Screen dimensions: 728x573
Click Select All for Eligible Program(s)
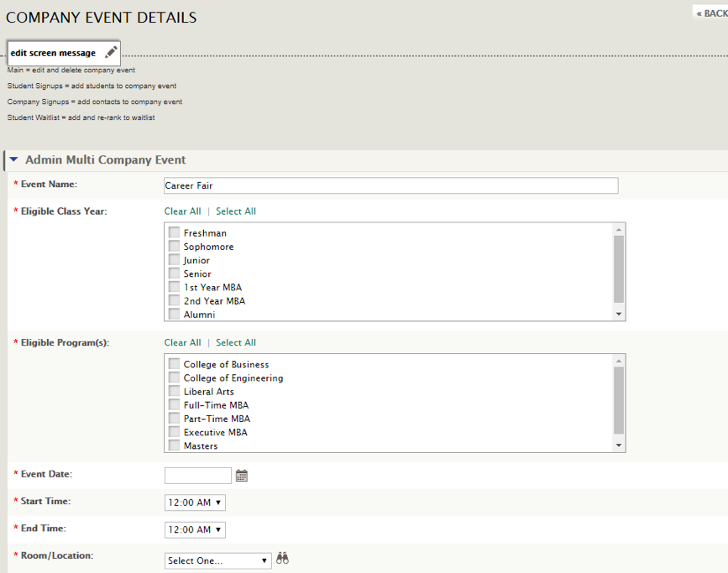[236, 342]
